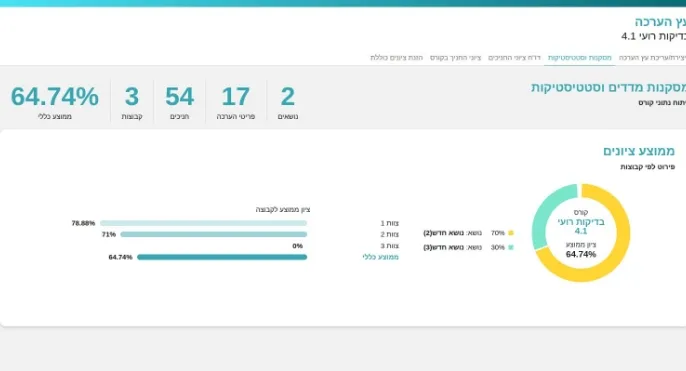This screenshot has width=686, height=371.
Task: Click the 78.88% bar for team 1
Action: tap(203, 223)
